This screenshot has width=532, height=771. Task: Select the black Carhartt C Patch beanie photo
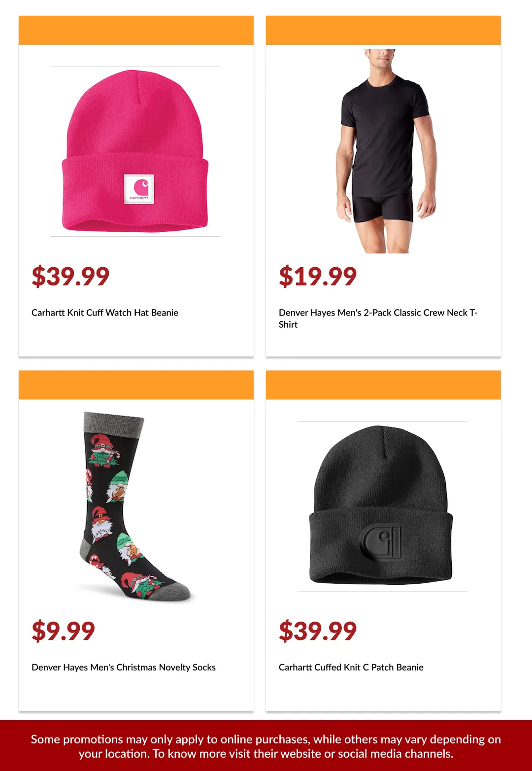click(x=382, y=506)
